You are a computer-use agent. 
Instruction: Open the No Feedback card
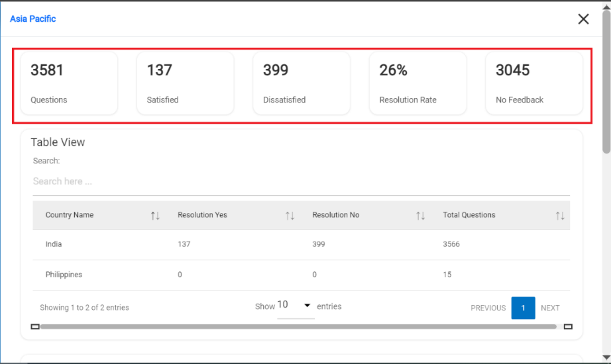coord(534,84)
